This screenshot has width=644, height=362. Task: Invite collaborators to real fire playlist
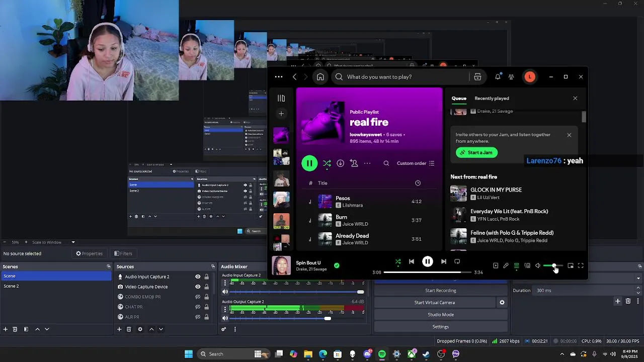pyautogui.click(x=354, y=163)
